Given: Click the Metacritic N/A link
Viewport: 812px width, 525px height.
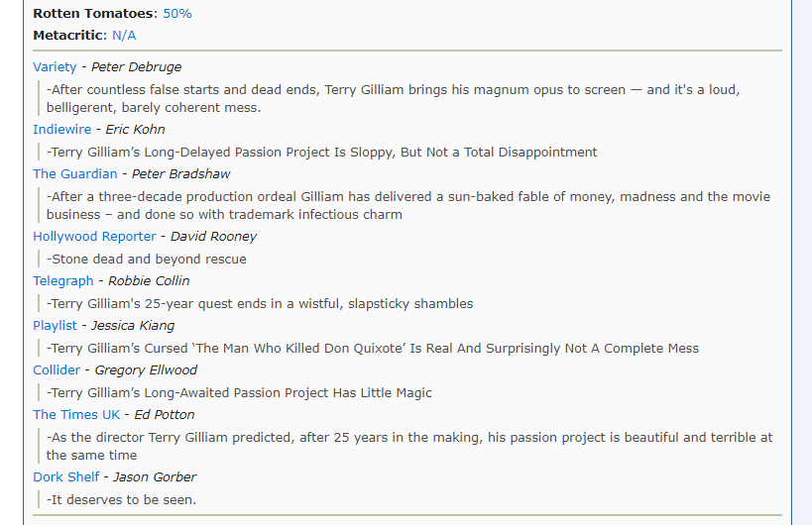Looking at the screenshot, I should (x=124, y=36).
